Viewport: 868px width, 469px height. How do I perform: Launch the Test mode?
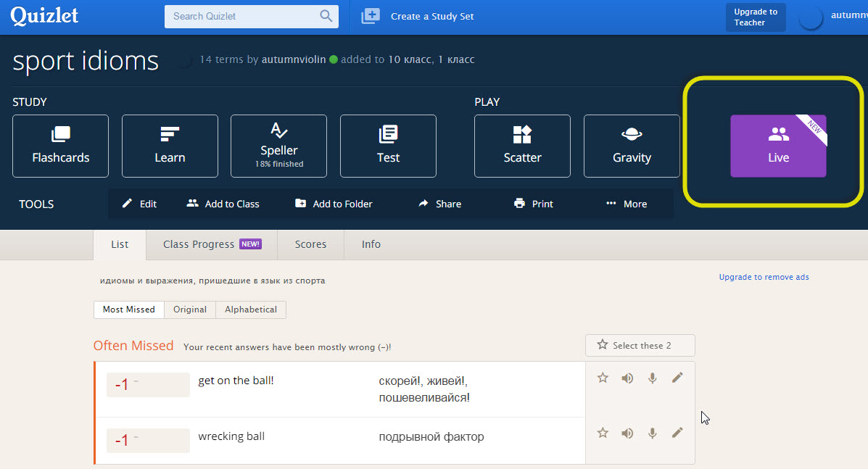tap(388, 146)
